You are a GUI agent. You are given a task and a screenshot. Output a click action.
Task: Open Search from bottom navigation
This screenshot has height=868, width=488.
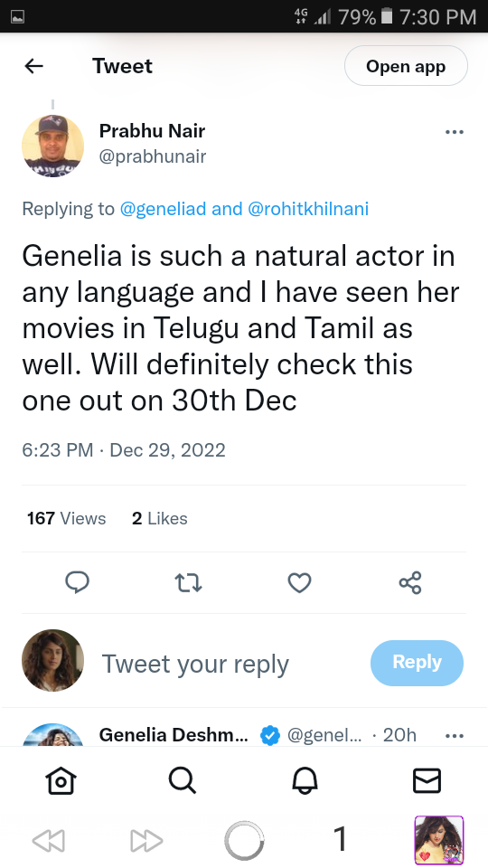[183, 781]
